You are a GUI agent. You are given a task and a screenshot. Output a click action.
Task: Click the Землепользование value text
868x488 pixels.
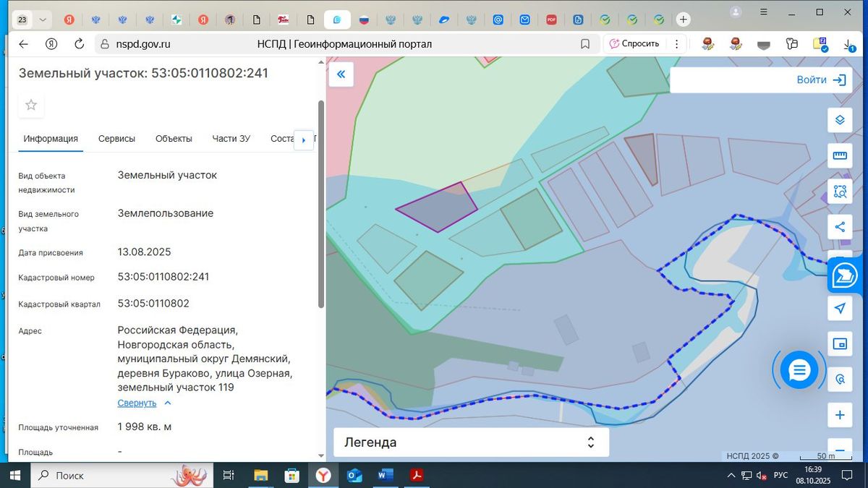pos(166,213)
